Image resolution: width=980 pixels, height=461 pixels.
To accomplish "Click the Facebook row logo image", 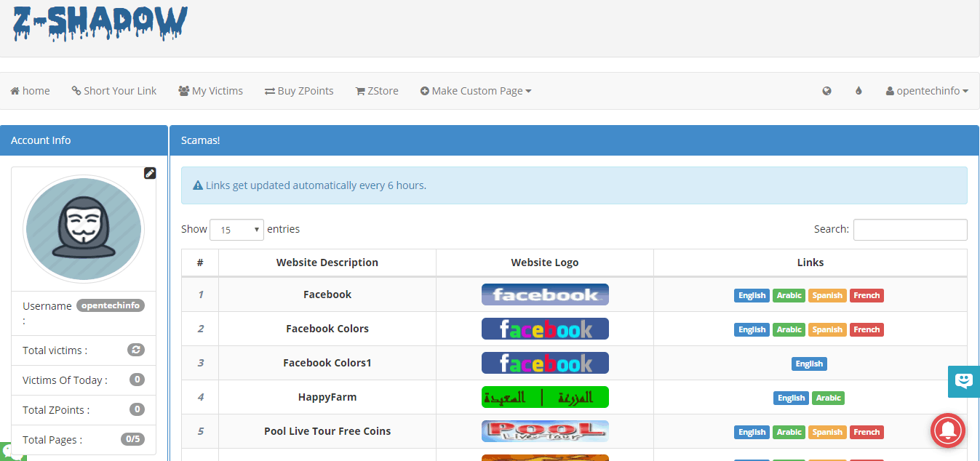I will point(545,294).
